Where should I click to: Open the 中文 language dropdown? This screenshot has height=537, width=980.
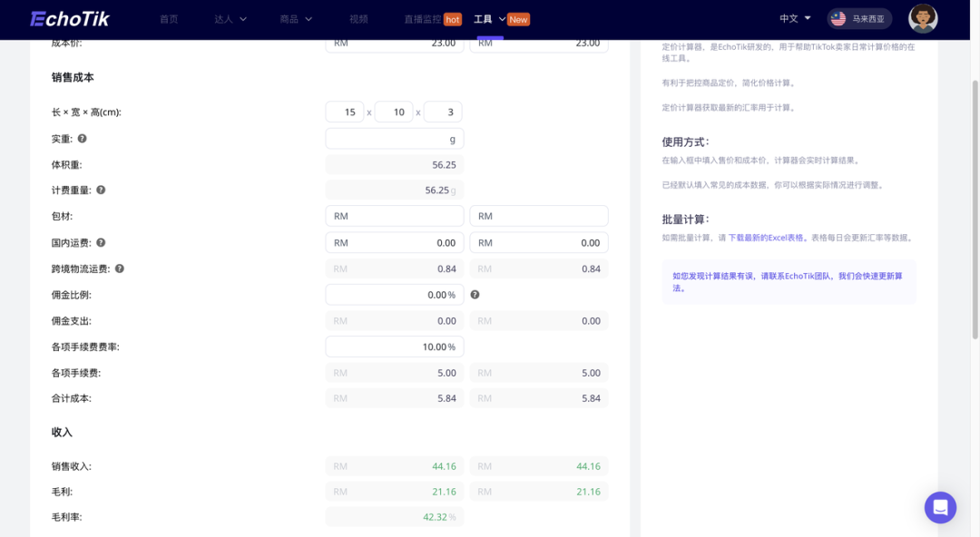click(794, 19)
